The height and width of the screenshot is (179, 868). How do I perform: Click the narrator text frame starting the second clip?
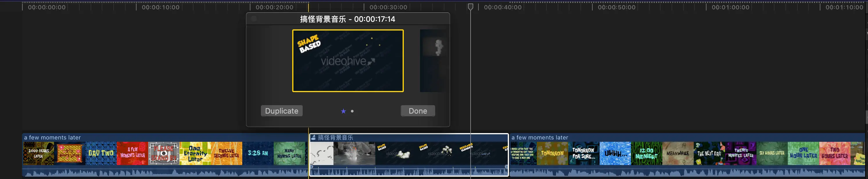[x=524, y=153]
